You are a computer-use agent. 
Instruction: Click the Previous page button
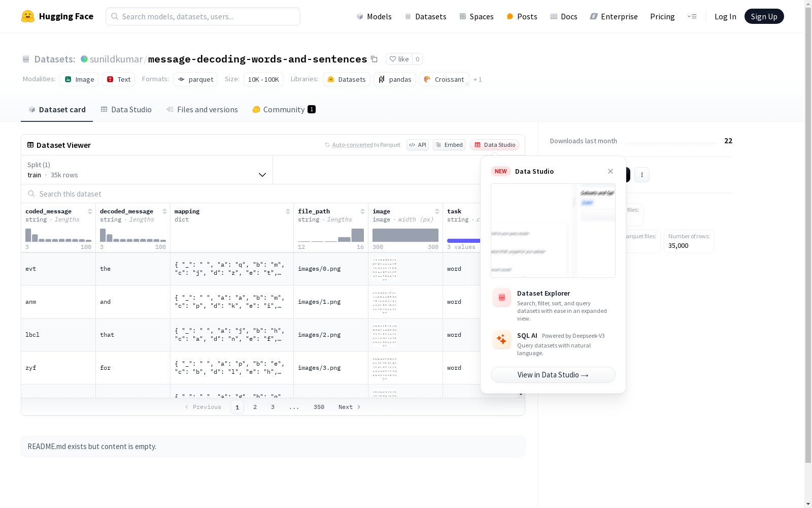(203, 407)
